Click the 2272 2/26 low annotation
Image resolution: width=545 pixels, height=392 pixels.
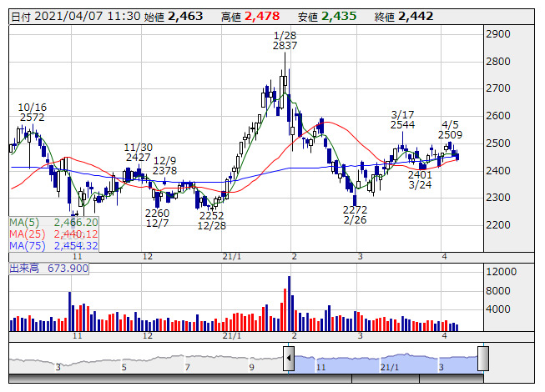(355, 215)
